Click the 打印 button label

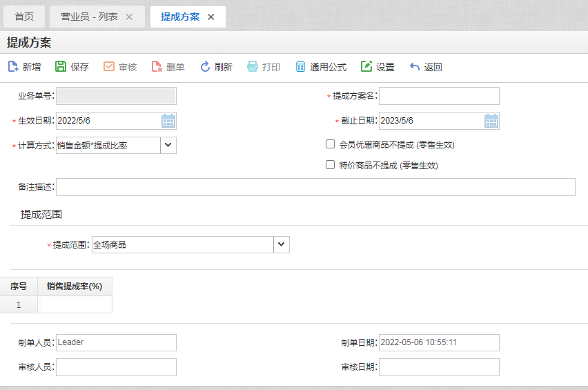271,67
